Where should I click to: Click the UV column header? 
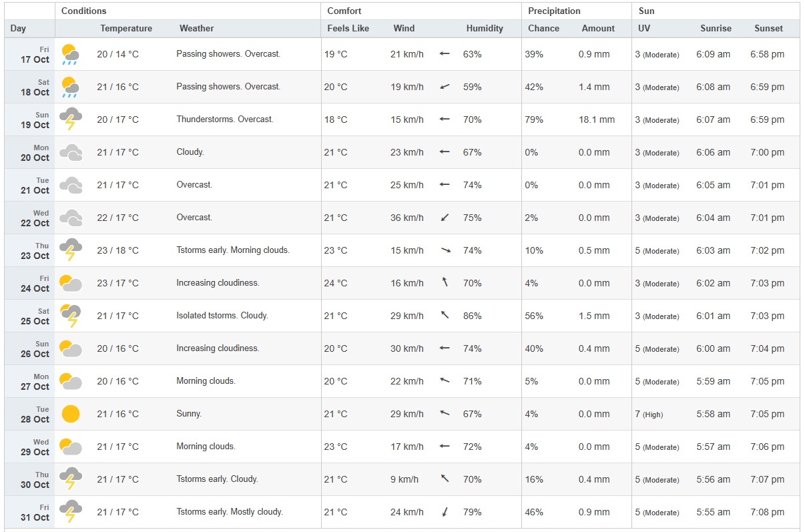[644, 29]
